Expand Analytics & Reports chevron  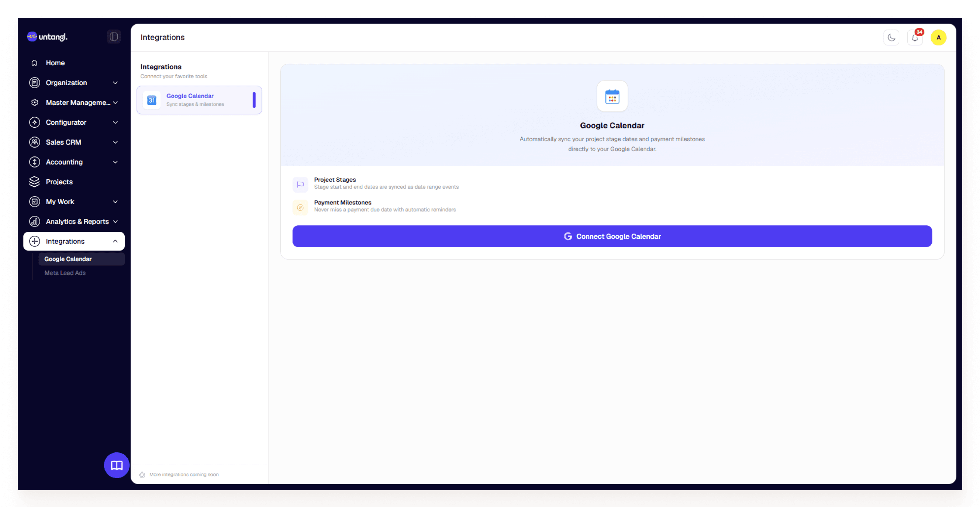coord(115,221)
